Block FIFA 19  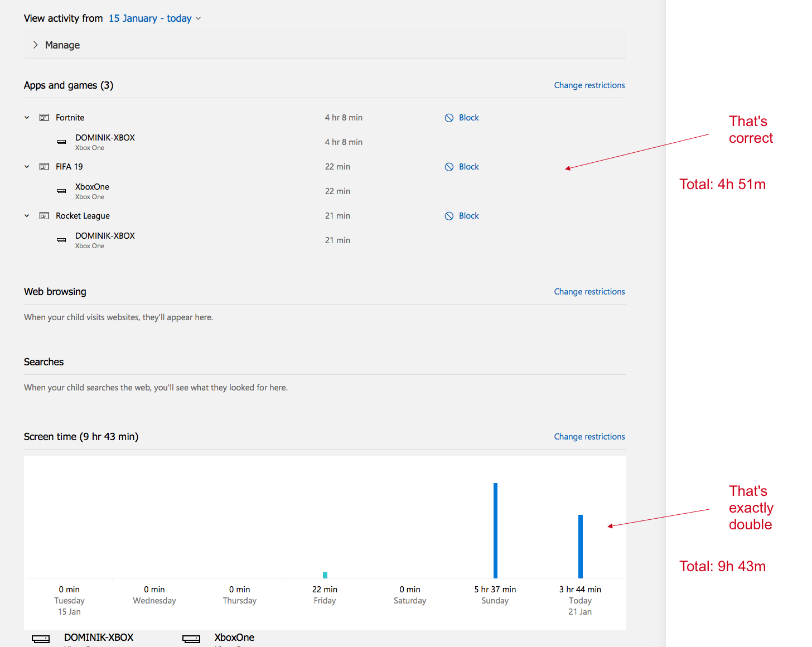point(462,167)
